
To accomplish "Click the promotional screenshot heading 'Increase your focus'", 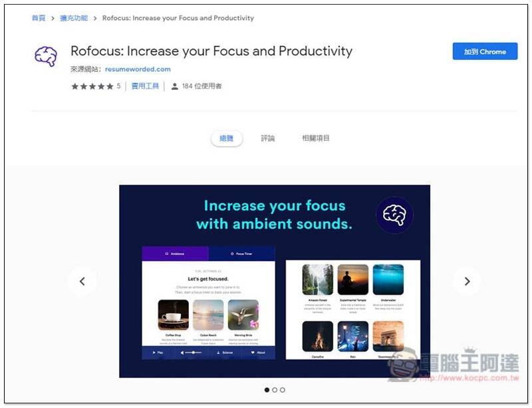I will 275,205.
